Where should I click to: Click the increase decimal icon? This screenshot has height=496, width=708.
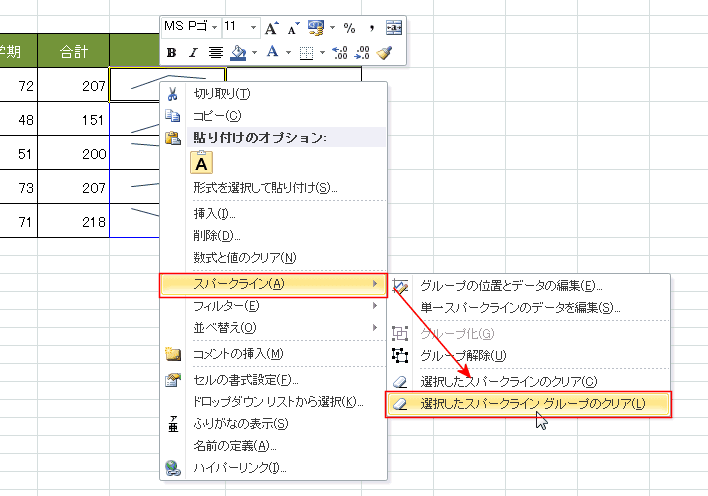pyautogui.click(x=339, y=52)
